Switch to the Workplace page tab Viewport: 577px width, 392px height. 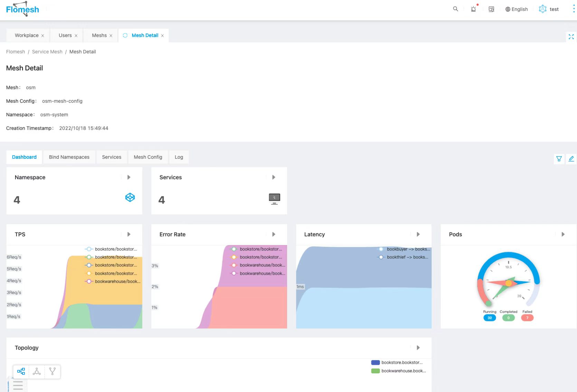27,35
